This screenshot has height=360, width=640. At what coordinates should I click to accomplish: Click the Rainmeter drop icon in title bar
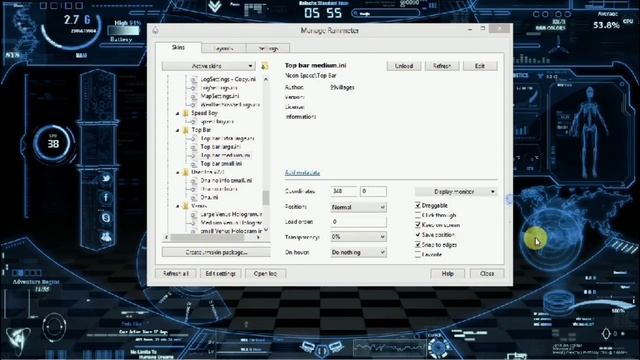click(155, 30)
